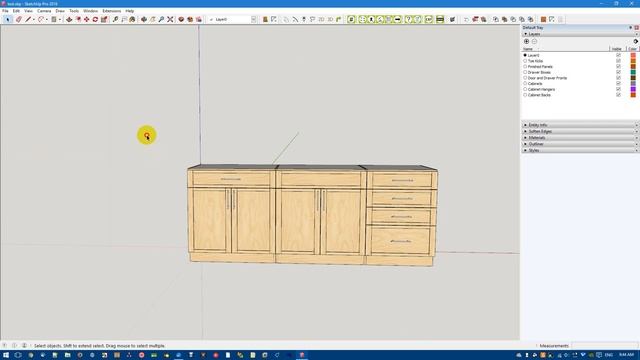The width and height of the screenshot is (640, 360).
Task: Open Arc tool dropdown arrow
Action: [47, 19]
